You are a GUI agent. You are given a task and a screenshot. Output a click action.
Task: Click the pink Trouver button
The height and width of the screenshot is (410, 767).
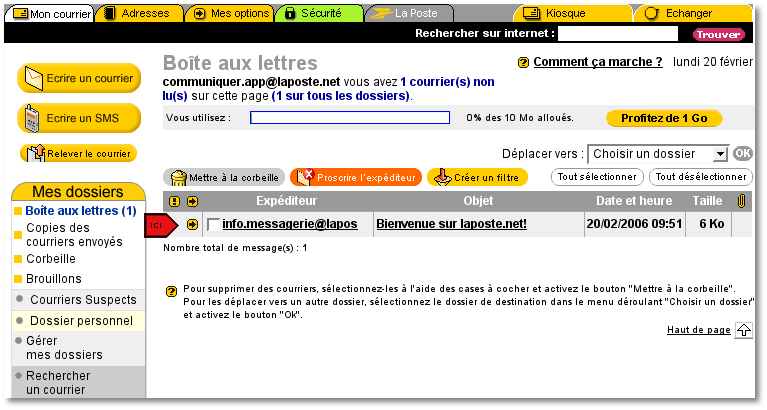click(x=718, y=34)
